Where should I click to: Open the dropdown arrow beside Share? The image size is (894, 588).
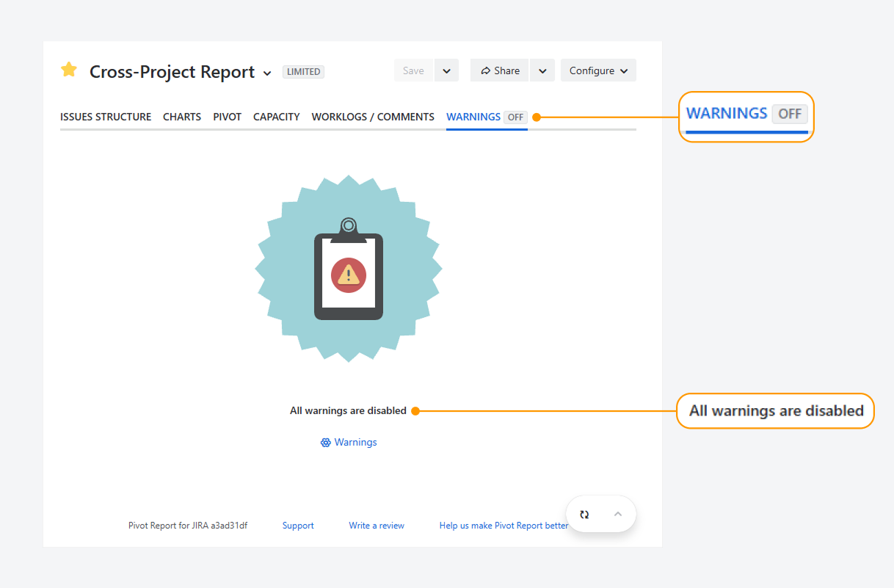pyautogui.click(x=542, y=70)
